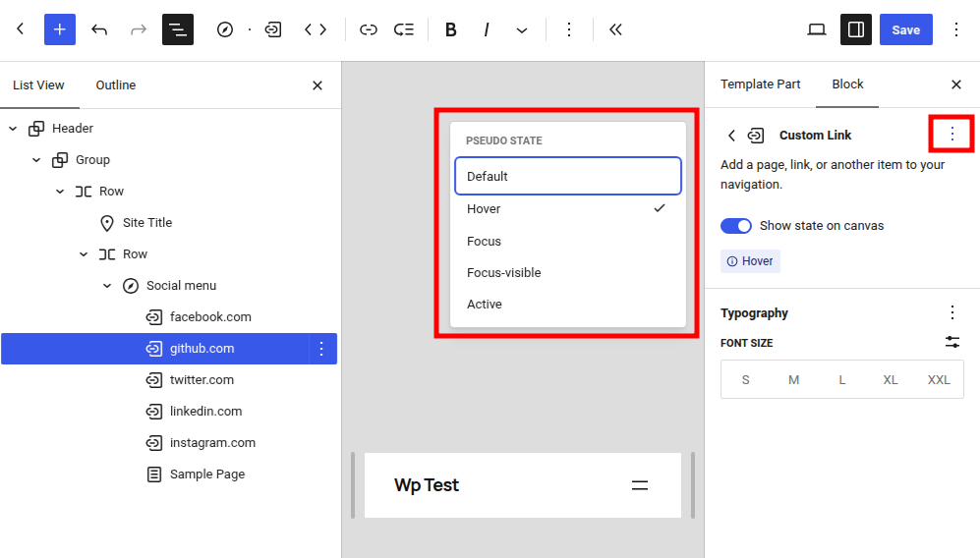Toggle the Document Overview list button

(178, 29)
